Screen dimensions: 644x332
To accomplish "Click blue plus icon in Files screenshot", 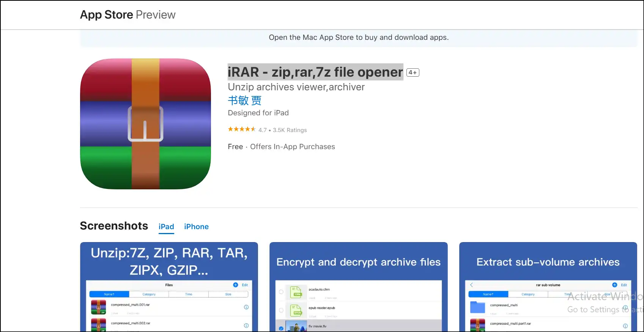I will 235,285.
